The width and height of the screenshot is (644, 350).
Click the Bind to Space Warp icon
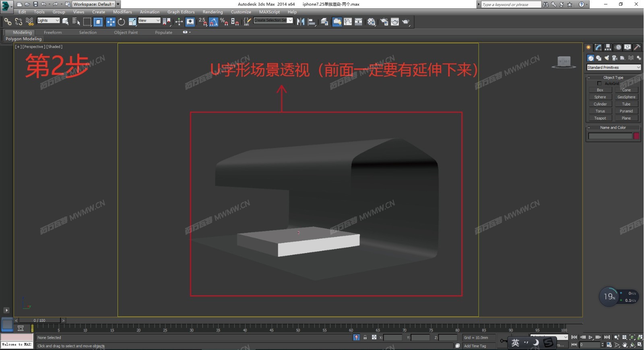click(29, 22)
